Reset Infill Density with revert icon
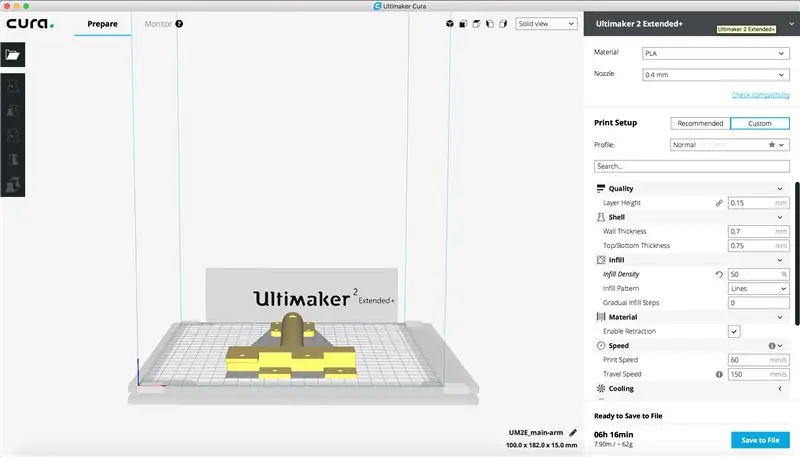Screen dimensions: 800x457 click(719, 274)
